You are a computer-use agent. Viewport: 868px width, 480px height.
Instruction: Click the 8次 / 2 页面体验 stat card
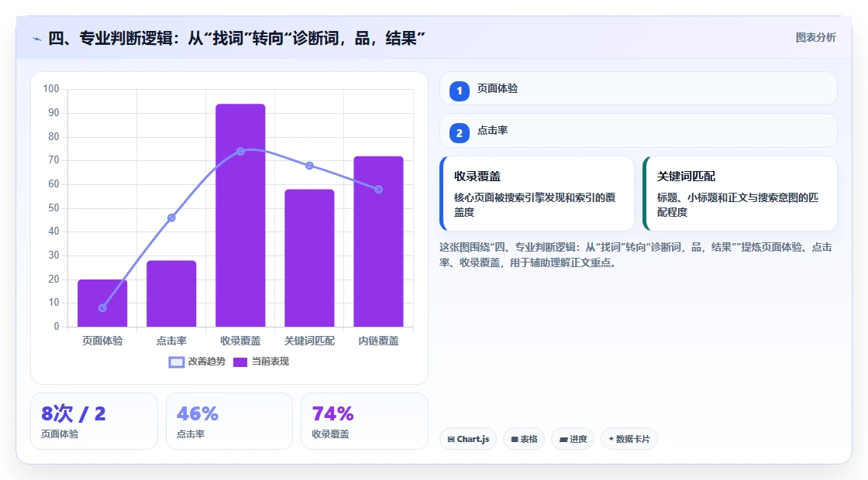coord(94,421)
